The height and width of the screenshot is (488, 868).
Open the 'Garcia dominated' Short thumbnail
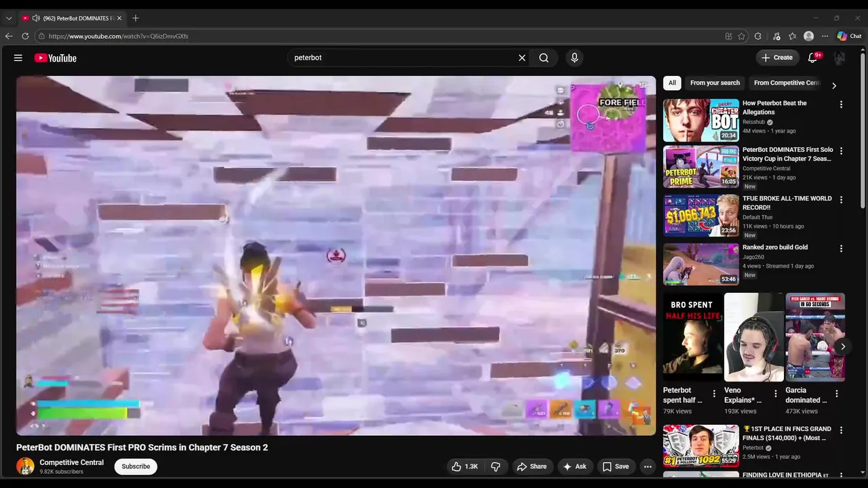click(x=815, y=338)
